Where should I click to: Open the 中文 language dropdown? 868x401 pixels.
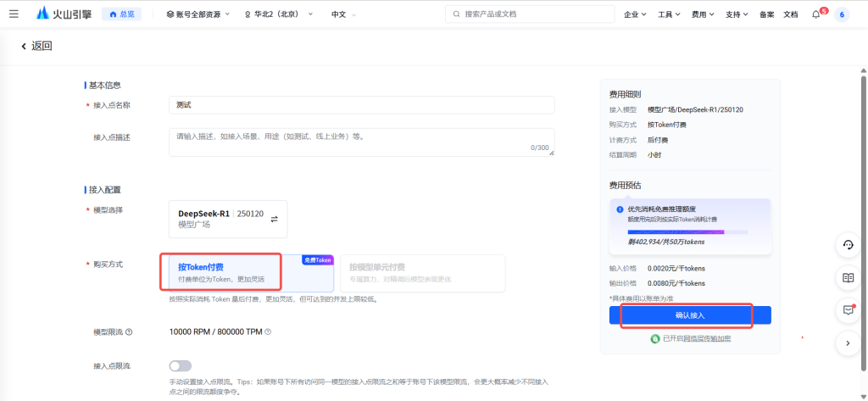(344, 14)
